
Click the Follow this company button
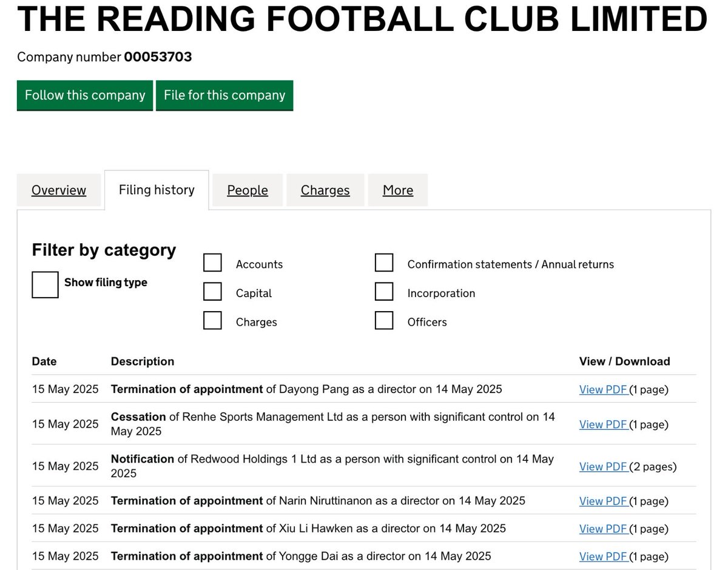pos(85,95)
